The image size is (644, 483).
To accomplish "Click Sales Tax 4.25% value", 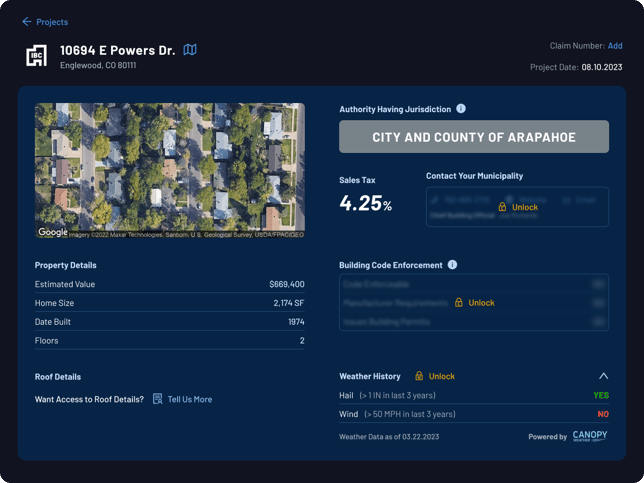I will pos(366,203).
